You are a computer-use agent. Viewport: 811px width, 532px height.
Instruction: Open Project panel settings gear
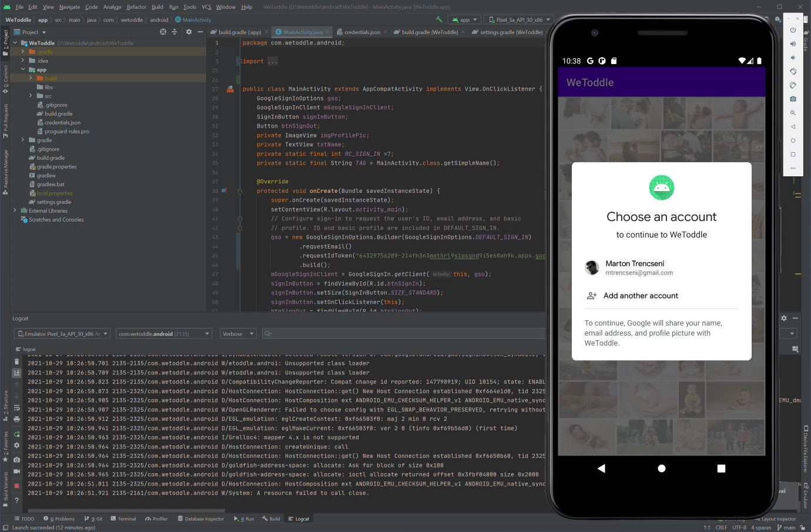(189, 32)
